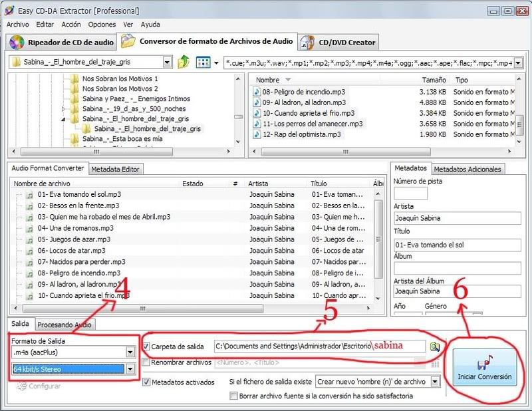This screenshot has width=532, height=411.
Task: Open the Opciones menu
Action: coord(102,25)
